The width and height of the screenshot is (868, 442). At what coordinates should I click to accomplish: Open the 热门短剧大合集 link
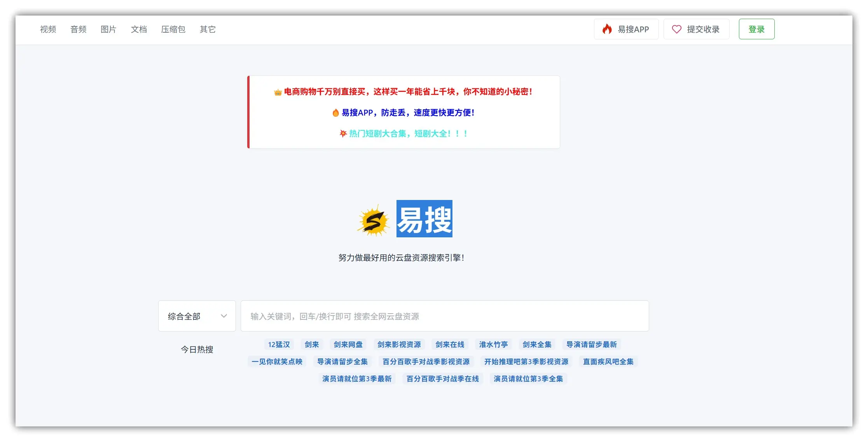[x=409, y=133]
